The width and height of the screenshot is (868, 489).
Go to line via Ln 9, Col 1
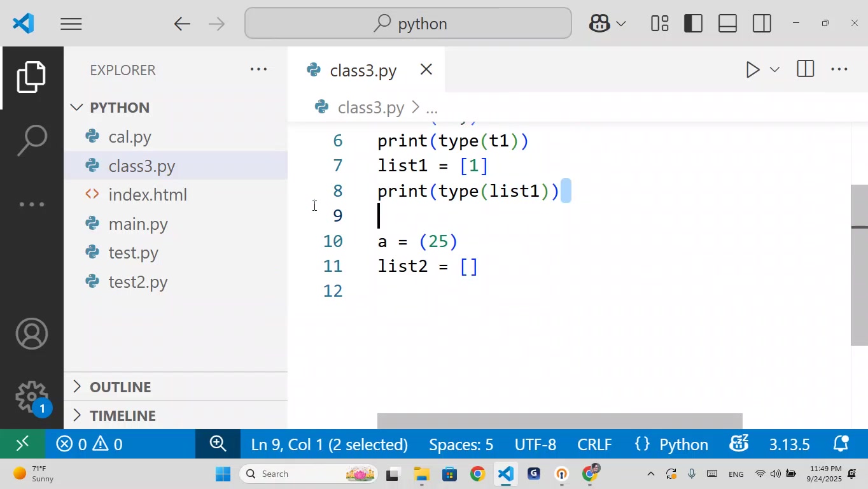point(330,444)
